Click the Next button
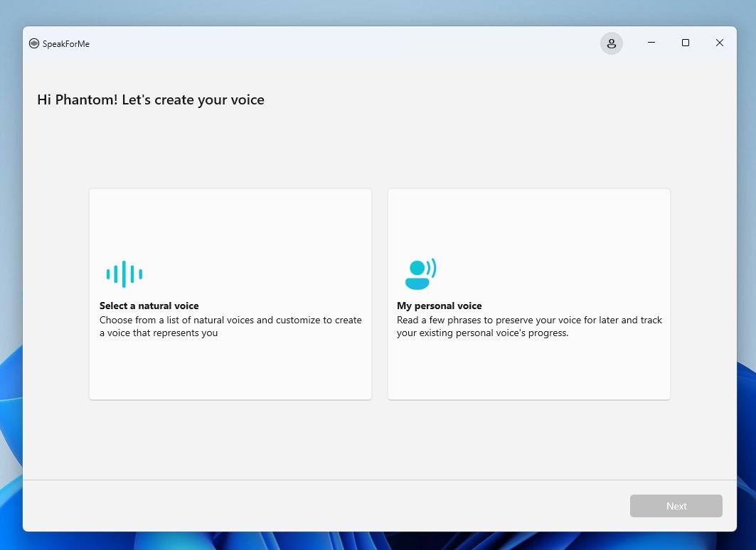 click(676, 506)
